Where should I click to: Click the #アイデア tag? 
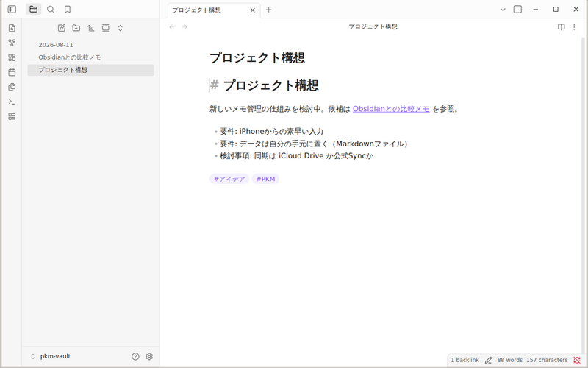tap(229, 179)
